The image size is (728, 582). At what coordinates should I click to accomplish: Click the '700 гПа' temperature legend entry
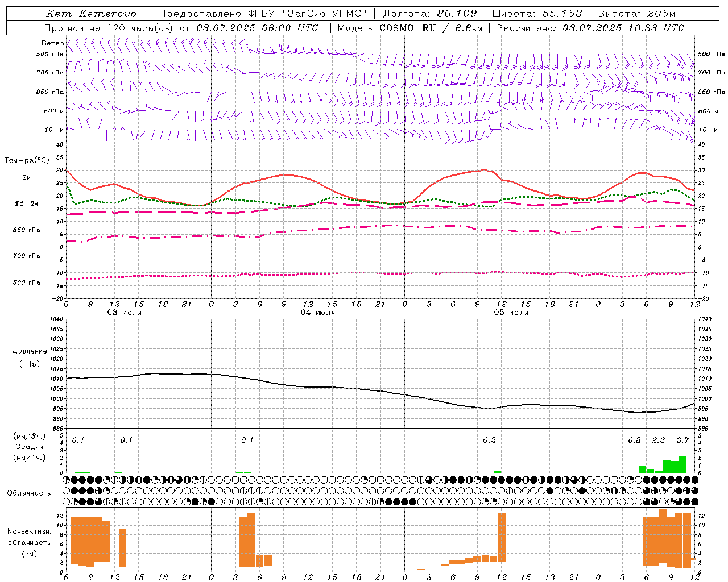(27, 256)
